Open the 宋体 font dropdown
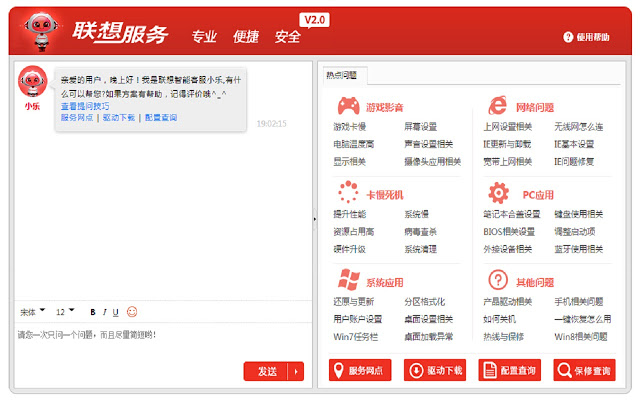Image resolution: width=640 pixels, height=400 pixels. tap(33, 312)
